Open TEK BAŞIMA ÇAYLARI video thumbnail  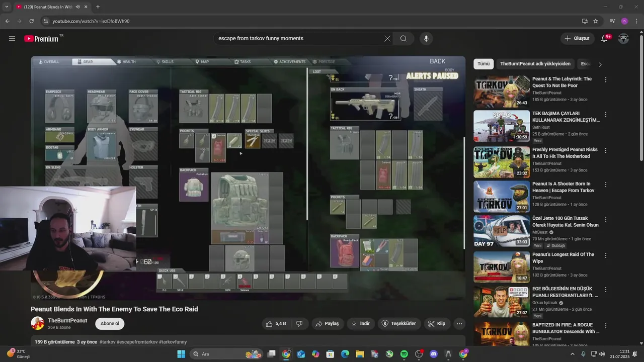click(x=502, y=126)
